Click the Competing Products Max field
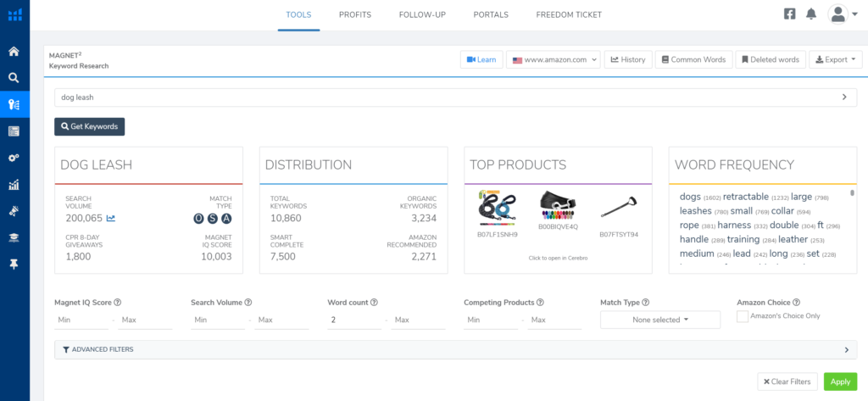868x401 pixels. tap(554, 320)
